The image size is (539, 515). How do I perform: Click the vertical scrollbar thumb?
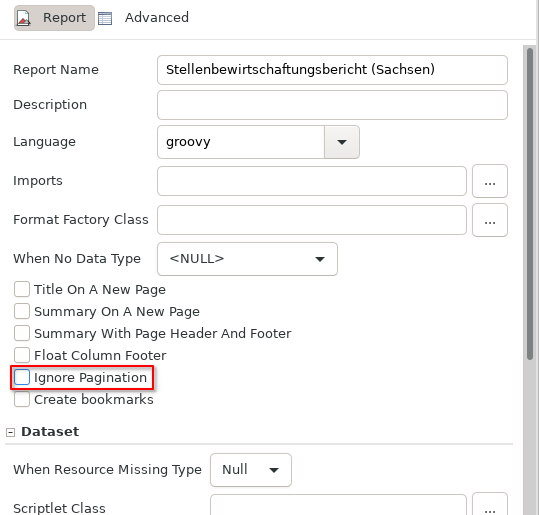(x=530, y=204)
